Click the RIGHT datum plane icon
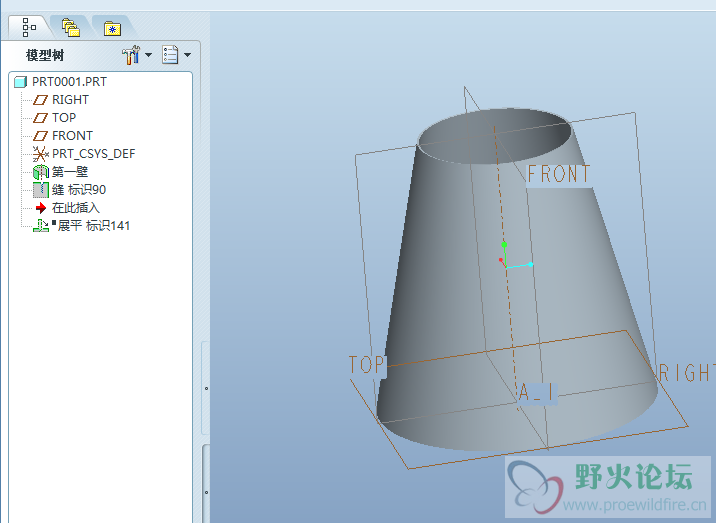 (x=40, y=100)
